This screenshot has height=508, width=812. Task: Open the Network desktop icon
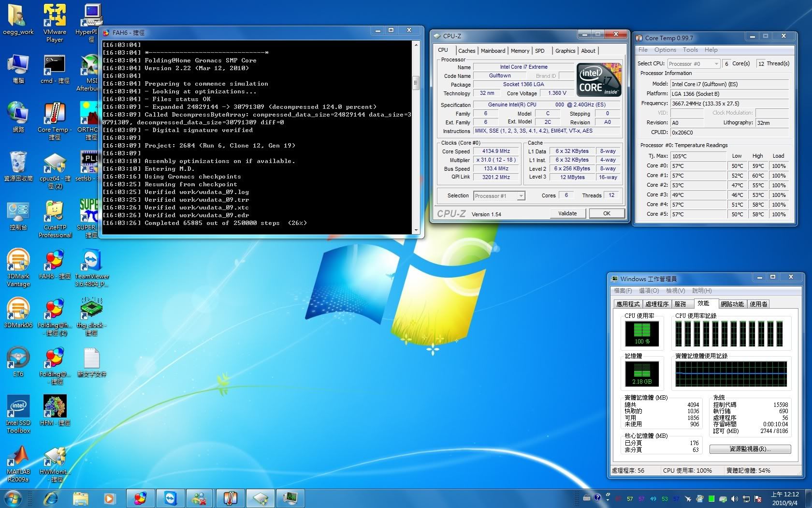(x=18, y=118)
